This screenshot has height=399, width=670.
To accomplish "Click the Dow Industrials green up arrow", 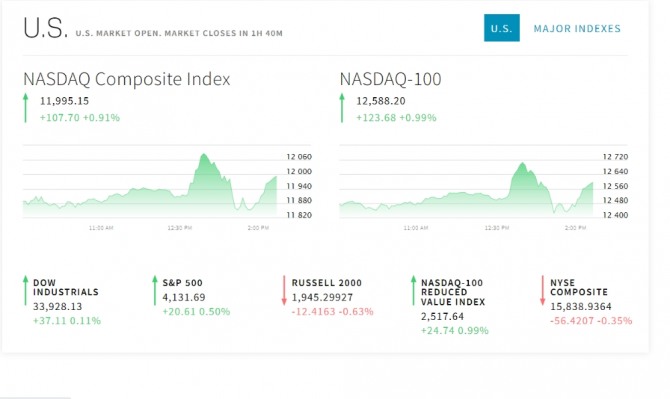I will click(x=26, y=290).
